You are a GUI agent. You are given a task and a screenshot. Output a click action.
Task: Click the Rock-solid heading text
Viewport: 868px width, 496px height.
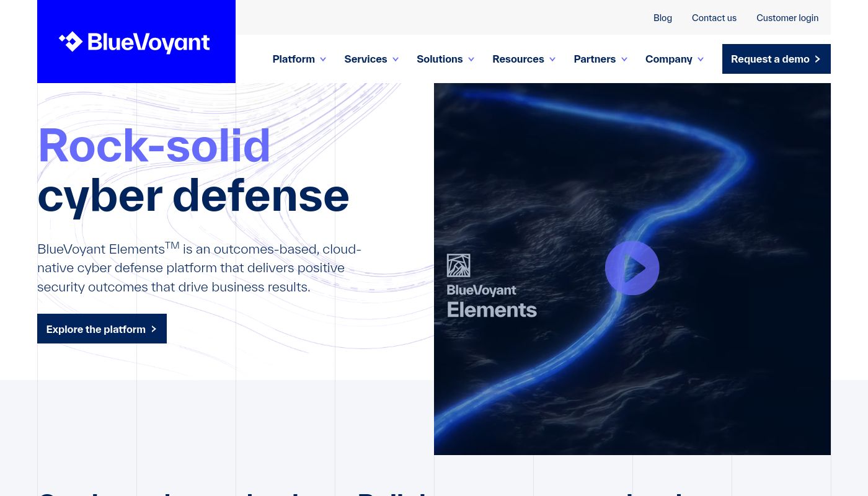pyautogui.click(x=154, y=146)
